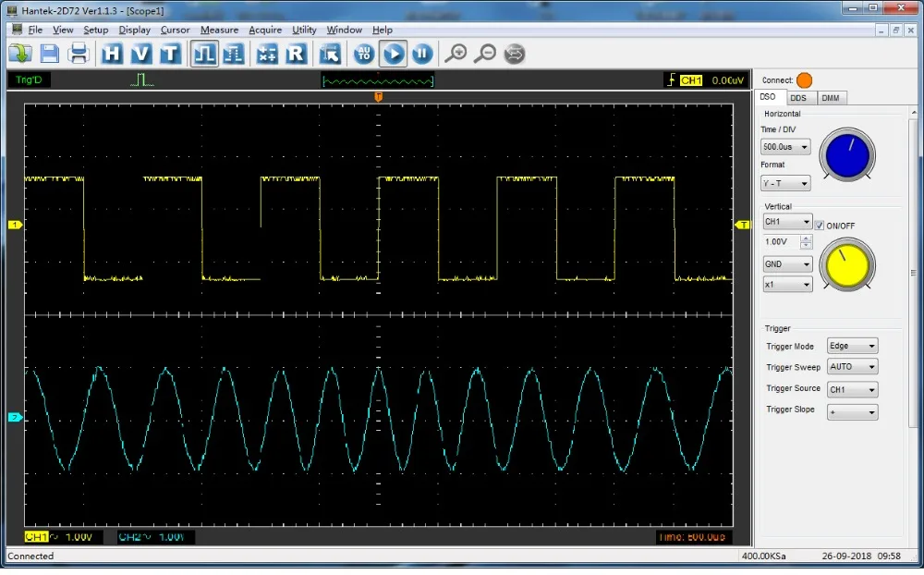Open the Trigger Source dropdown
This screenshot has width=924, height=575.
point(851,388)
